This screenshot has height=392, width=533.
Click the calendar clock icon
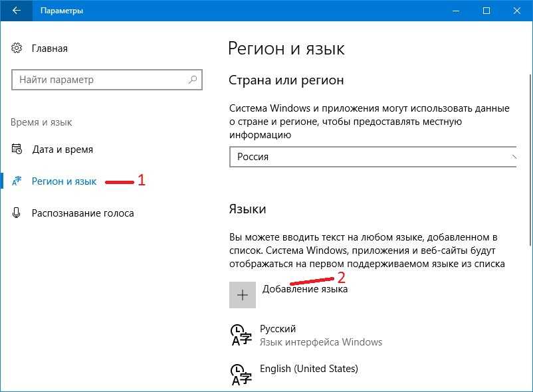point(17,149)
